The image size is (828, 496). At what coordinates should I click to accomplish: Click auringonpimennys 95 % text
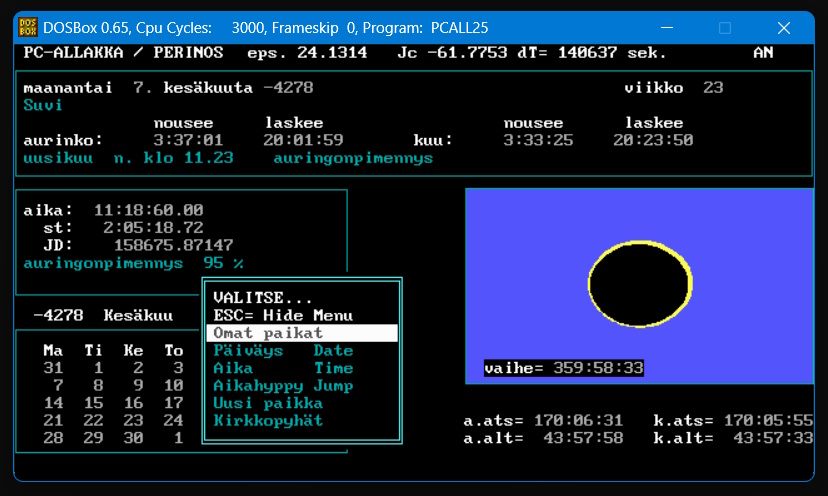[x=134, y=263]
